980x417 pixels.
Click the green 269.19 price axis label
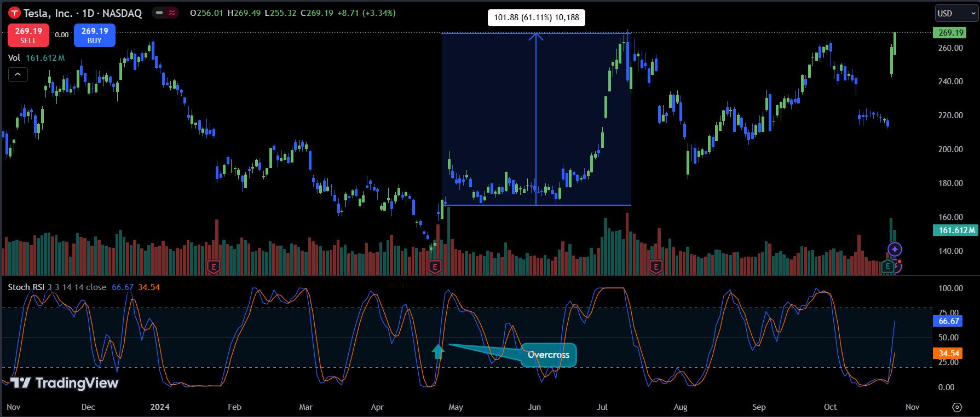(950, 33)
